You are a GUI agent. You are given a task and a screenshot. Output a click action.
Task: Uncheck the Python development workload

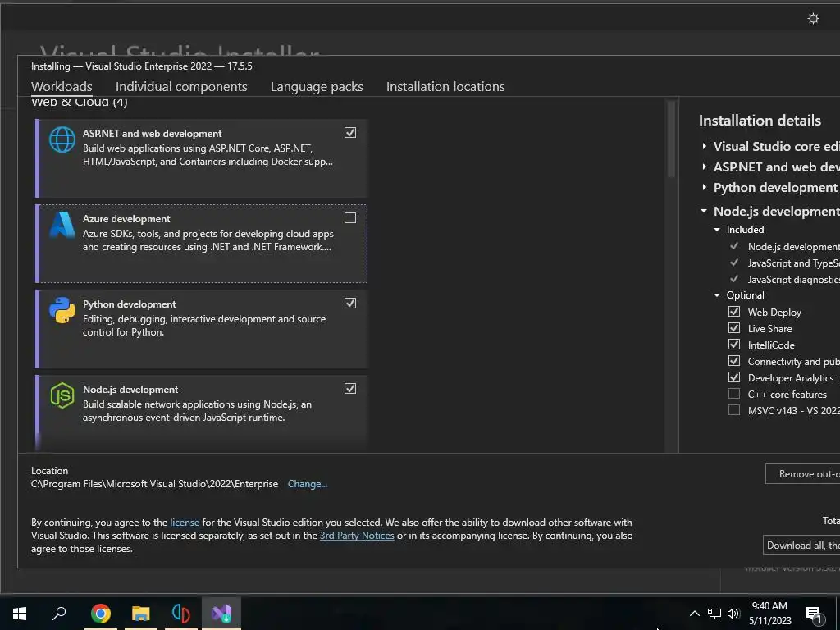tap(349, 304)
